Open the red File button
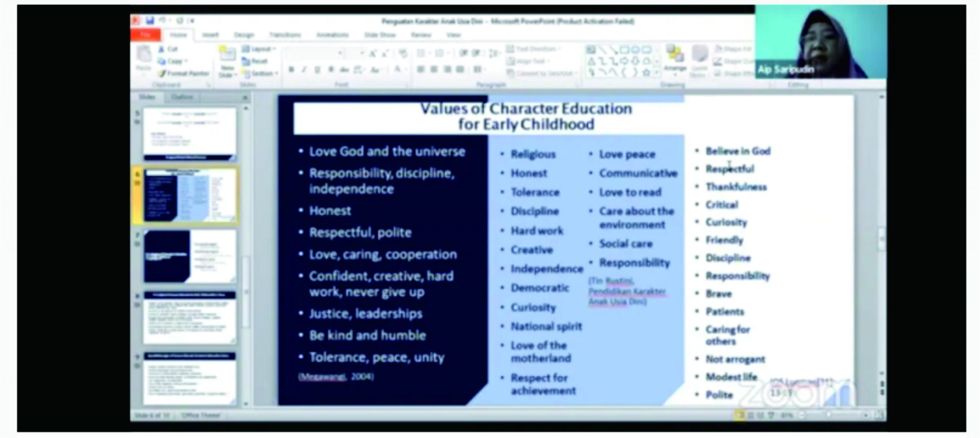980x438 pixels. point(145,35)
